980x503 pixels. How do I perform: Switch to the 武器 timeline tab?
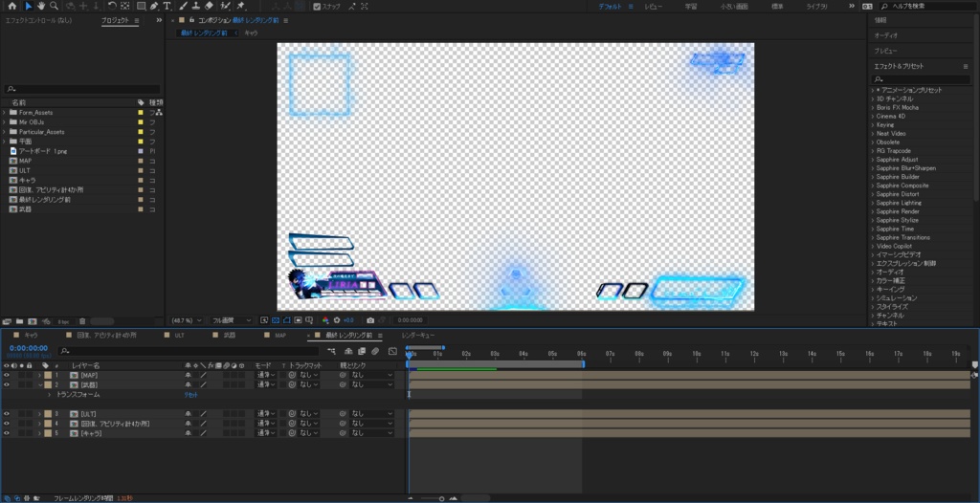[230, 335]
